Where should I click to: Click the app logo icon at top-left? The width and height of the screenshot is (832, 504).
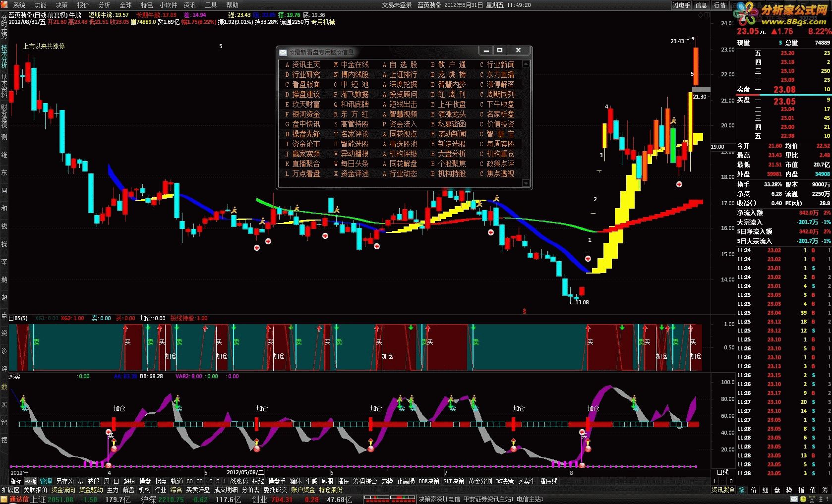click(x=4, y=5)
